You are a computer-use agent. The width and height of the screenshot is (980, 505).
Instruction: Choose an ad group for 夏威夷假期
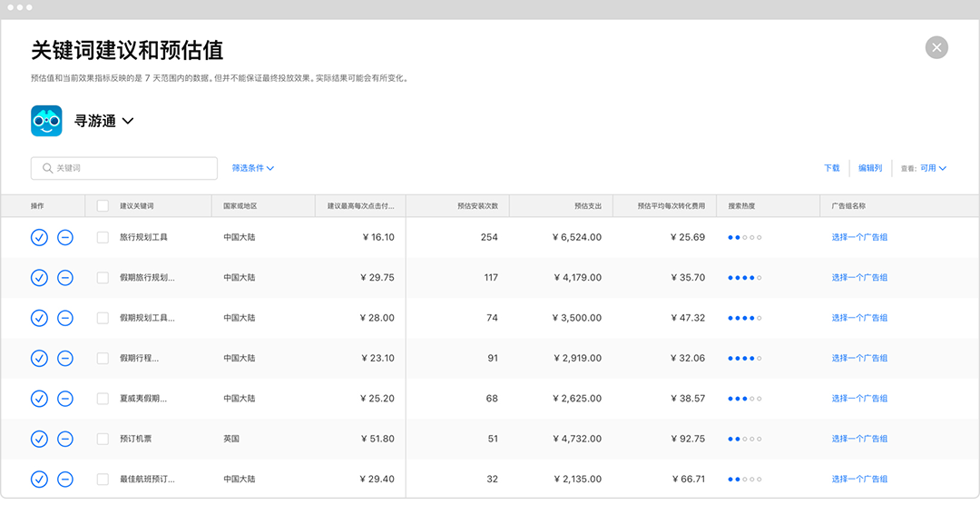(x=859, y=399)
